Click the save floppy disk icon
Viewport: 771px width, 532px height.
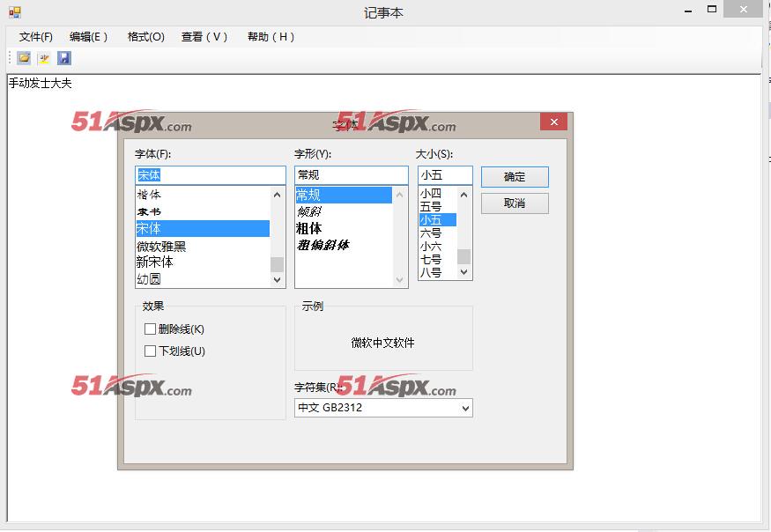point(64,58)
